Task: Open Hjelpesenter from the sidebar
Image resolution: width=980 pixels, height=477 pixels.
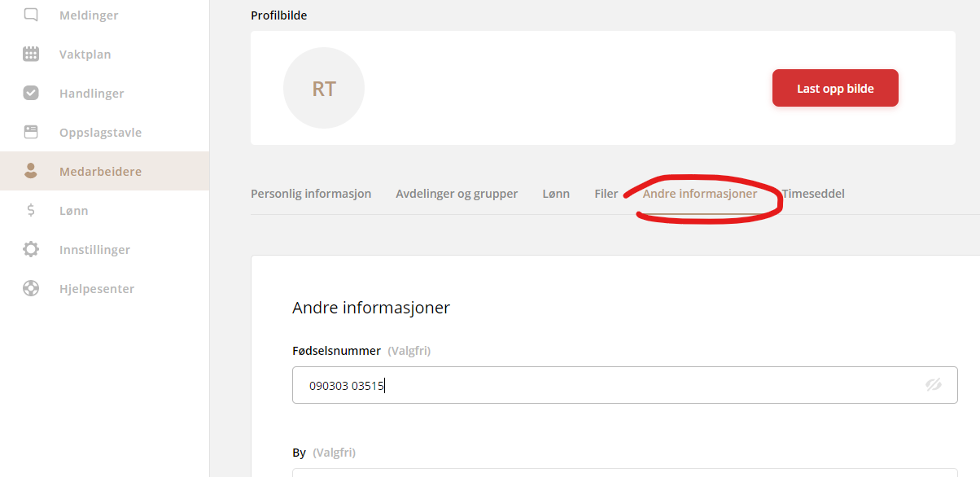Action: click(97, 289)
